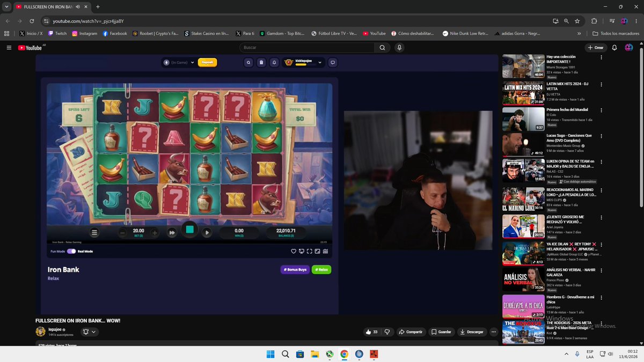Open a new browser tab
The width and height of the screenshot is (644, 362).
pos(97,6)
